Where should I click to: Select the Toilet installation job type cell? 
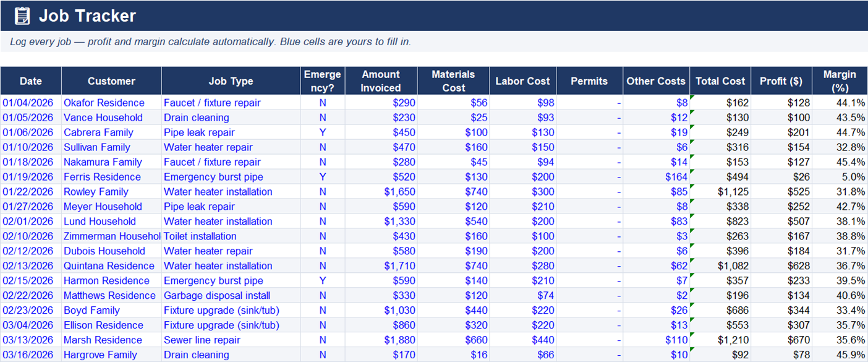tap(231, 236)
